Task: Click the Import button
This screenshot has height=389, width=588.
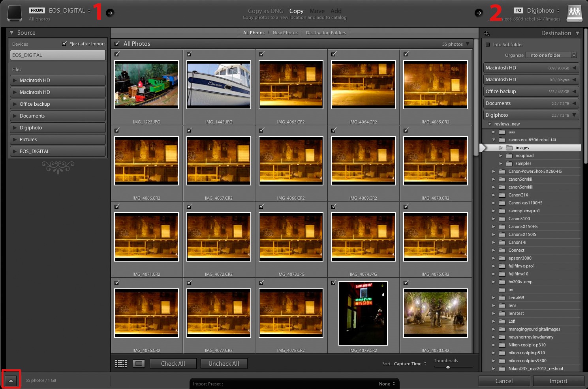Action: tap(558, 381)
